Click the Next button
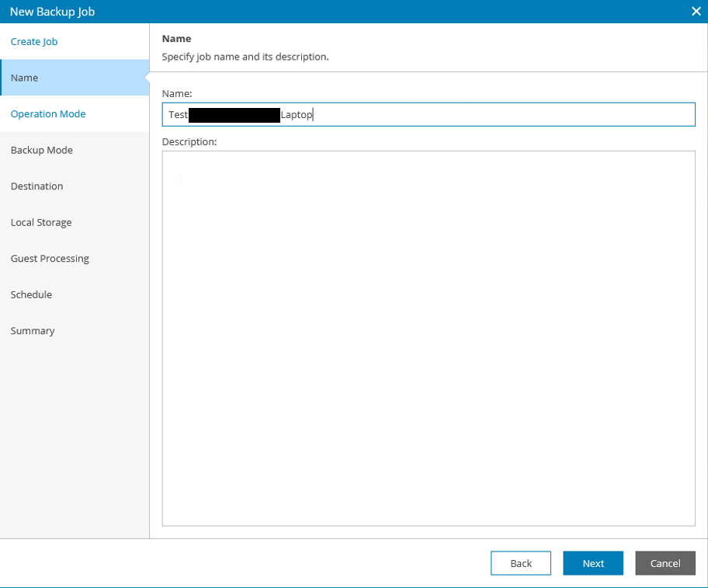This screenshot has width=708, height=588. pos(592,563)
